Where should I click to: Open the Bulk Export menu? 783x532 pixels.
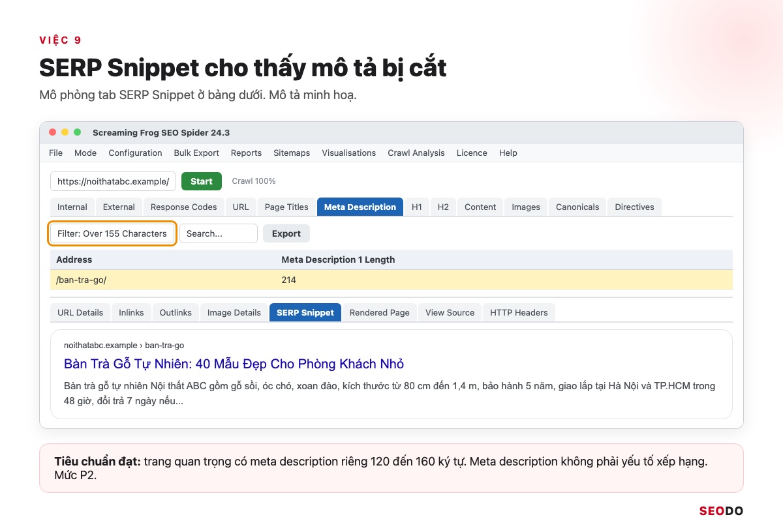point(196,153)
